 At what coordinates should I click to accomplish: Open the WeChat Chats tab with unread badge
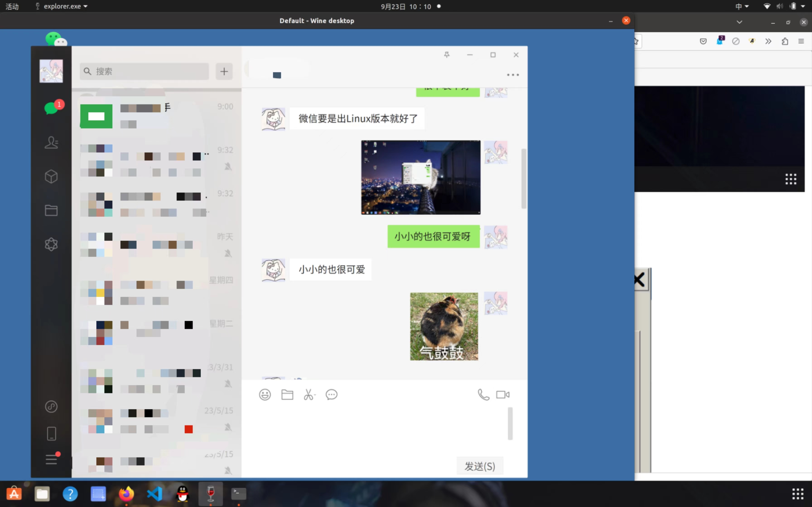click(x=51, y=108)
